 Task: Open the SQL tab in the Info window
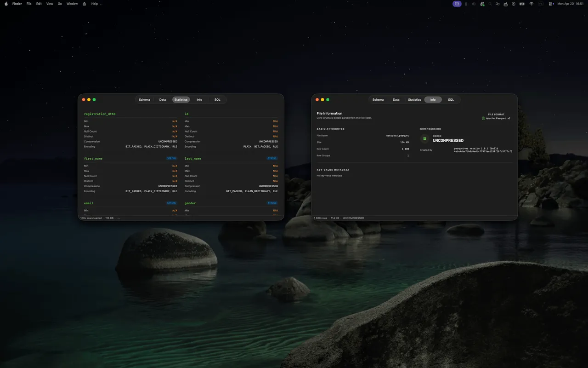click(451, 100)
